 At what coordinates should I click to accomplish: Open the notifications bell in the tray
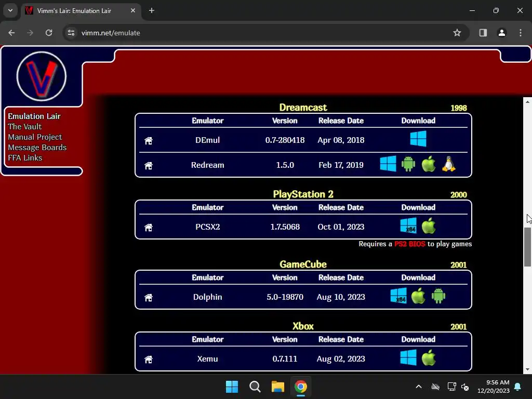point(518,387)
